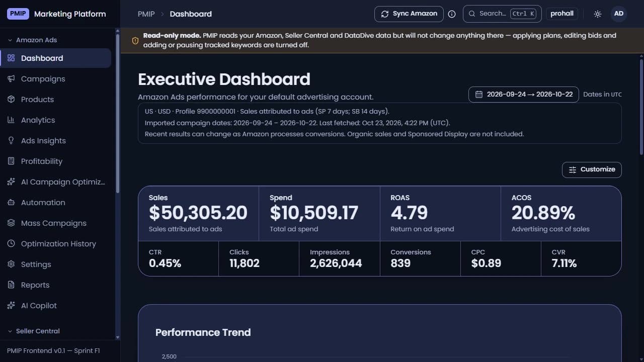Image resolution: width=644 pixels, height=362 pixels.
Task: Click the Mass Campaigns layers icon
Action: (11, 223)
